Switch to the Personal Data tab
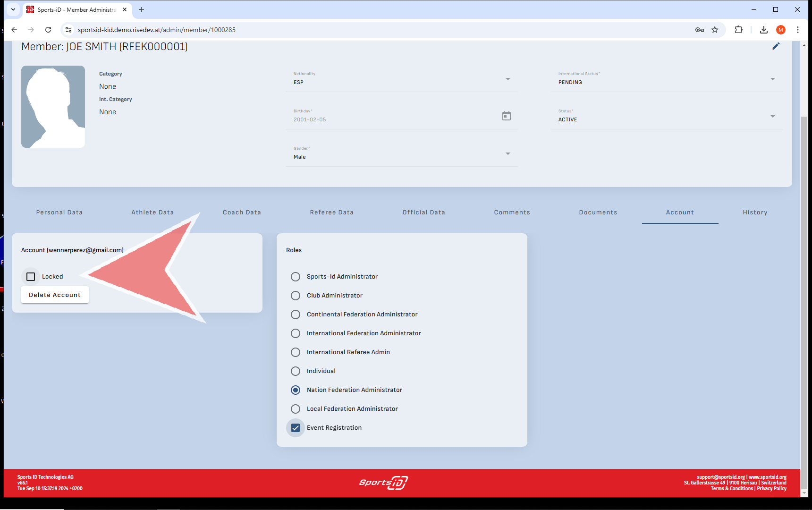Screen dimensions: 812x510 59,212
